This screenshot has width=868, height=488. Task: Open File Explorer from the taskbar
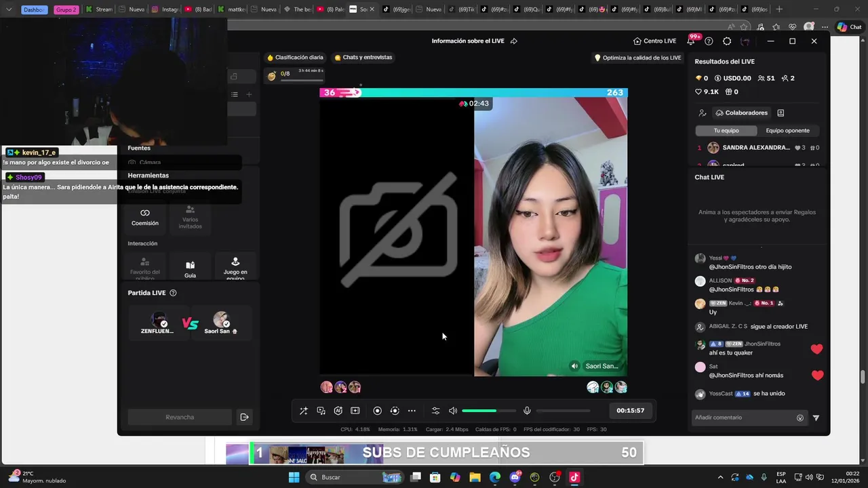(x=475, y=477)
